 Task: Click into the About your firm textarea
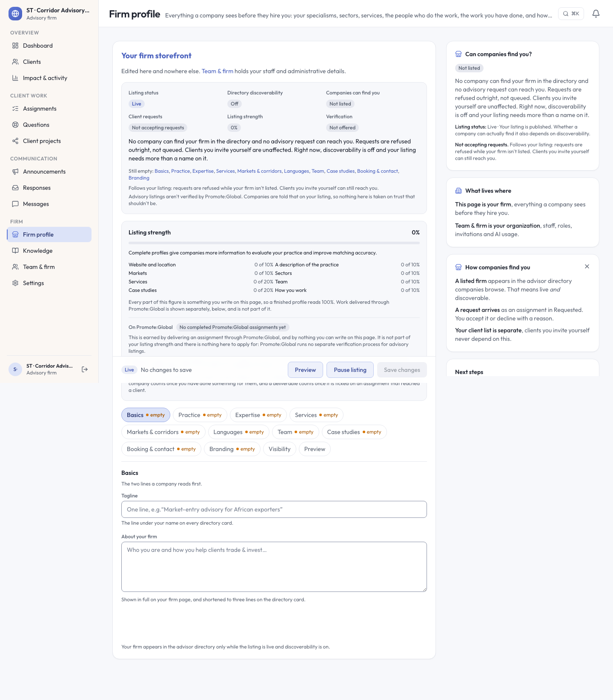274,567
